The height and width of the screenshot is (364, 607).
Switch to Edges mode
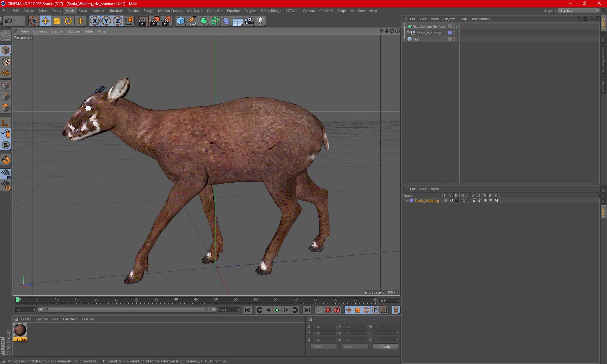[6, 96]
